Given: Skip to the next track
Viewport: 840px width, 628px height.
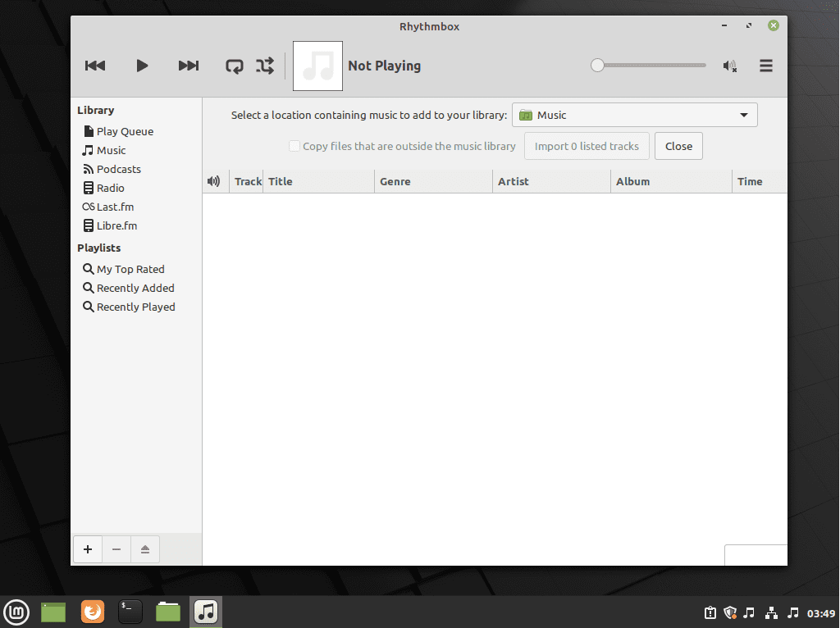Looking at the screenshot, I should click(x=188, y=66).
